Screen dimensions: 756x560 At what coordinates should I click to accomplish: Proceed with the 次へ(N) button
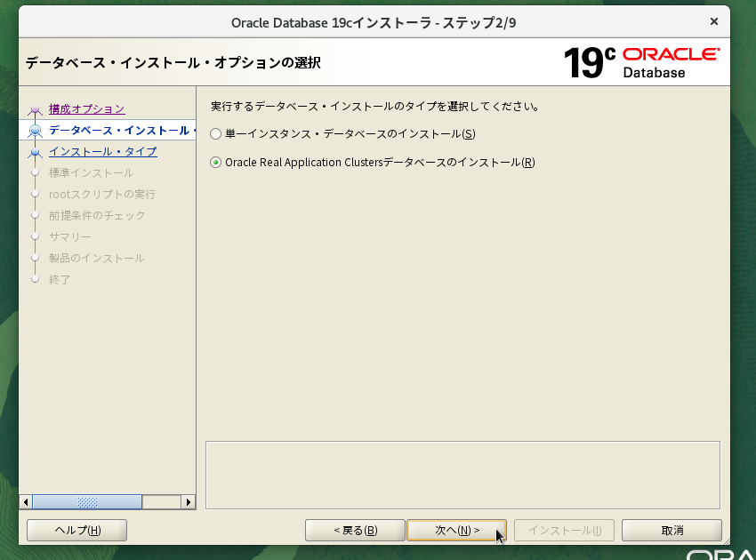(456, 530)
